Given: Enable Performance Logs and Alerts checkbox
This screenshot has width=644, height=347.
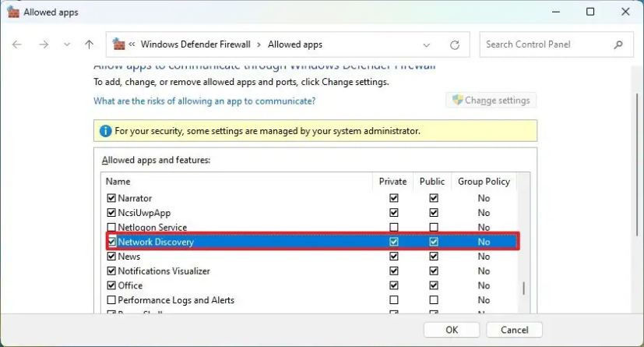Looking at the screenshot, I should click(x=111, y=300).
